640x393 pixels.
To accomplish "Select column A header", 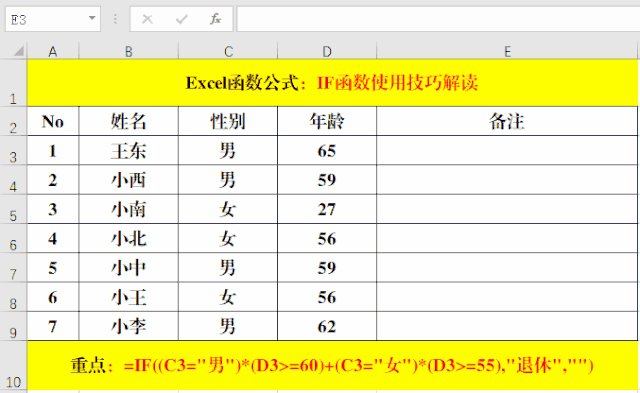I will pyautogui.click(x=53, y=51).
